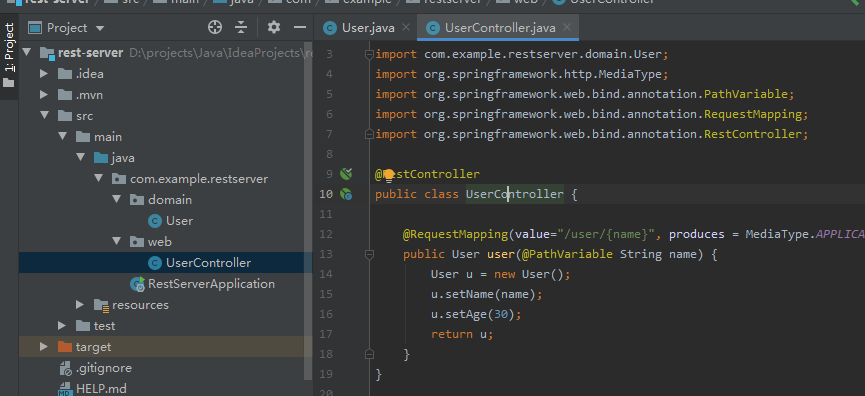The image size is (865, 396).
Task: Expand the .mvn folder
Action: [44, 95]
